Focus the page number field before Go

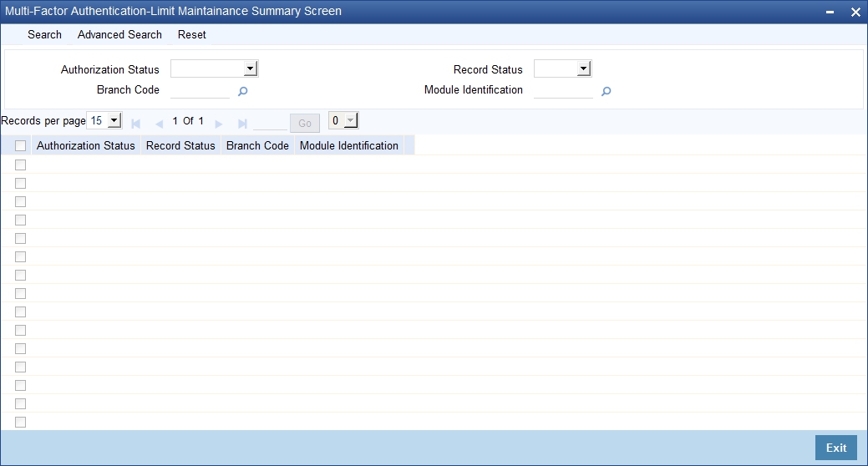pyautogui.click(x=270, y=123)
